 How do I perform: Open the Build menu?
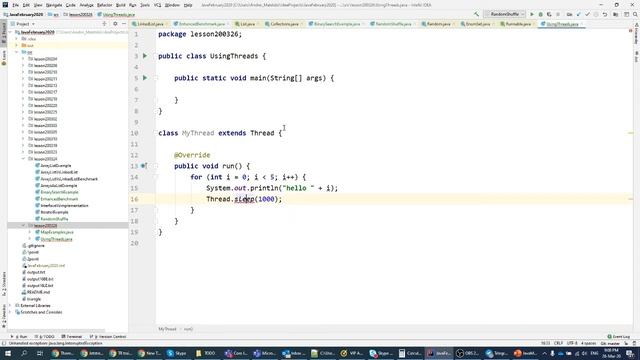[121, 5]
